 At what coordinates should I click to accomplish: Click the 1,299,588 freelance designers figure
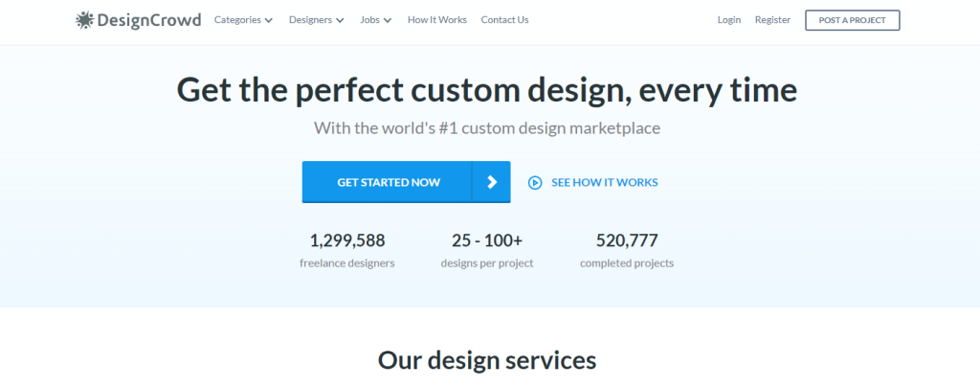(347, 240)
